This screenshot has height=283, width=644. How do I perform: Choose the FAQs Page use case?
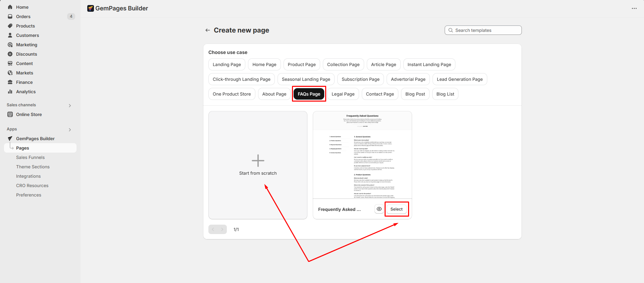(309, 94)
